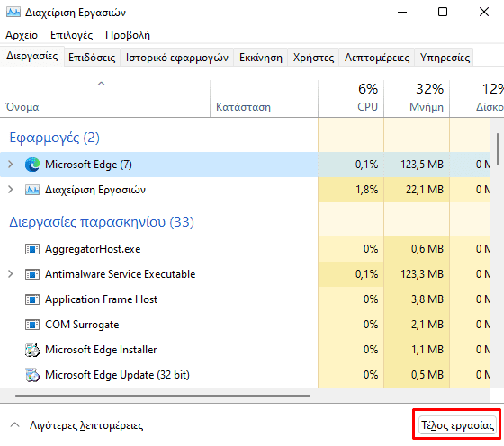Screen dimensions: 504x446
Task: Maximize the Task Manager window
Action: point(443,12)
